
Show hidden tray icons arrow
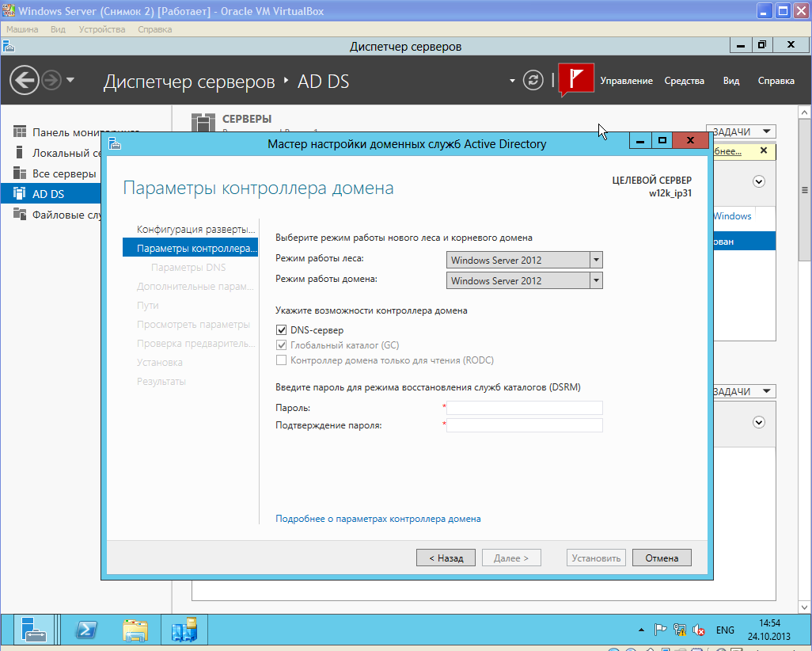click(x=641, y=630)
